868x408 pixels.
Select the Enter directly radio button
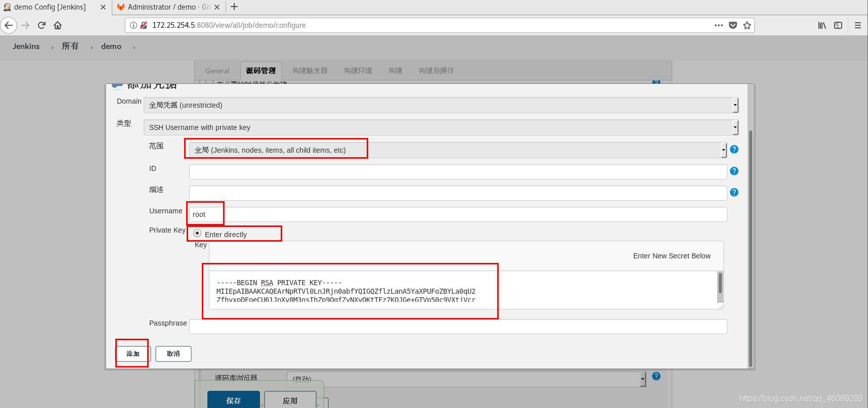pos(197,234)
